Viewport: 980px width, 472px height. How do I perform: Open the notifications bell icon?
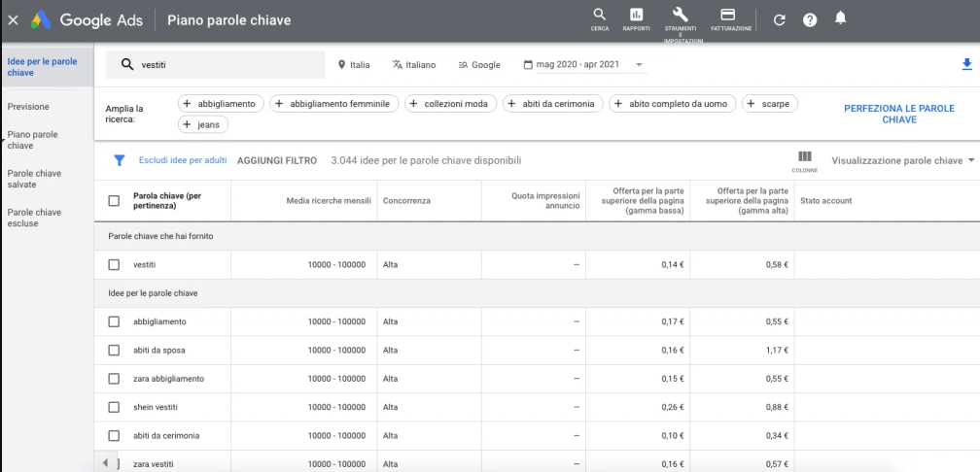click(841, 18)
